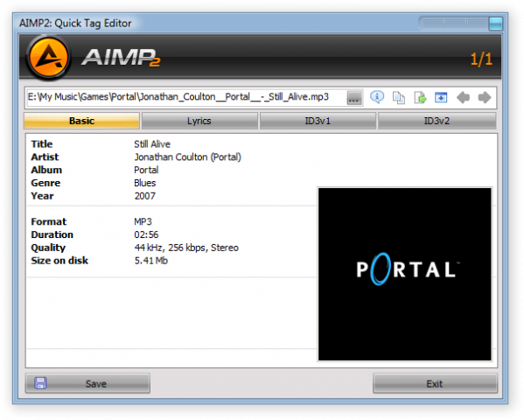This screenshot has height=420, width=524.
Task: Click the blue window close button
Action: point(496,24)
